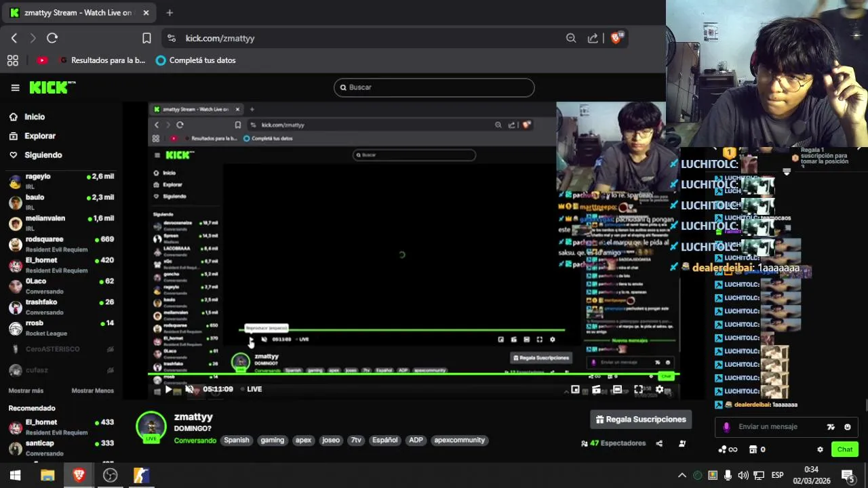Open the browser zoom magnifier icon
This screenshot has height=488, width=868.
tap(571, 38)
